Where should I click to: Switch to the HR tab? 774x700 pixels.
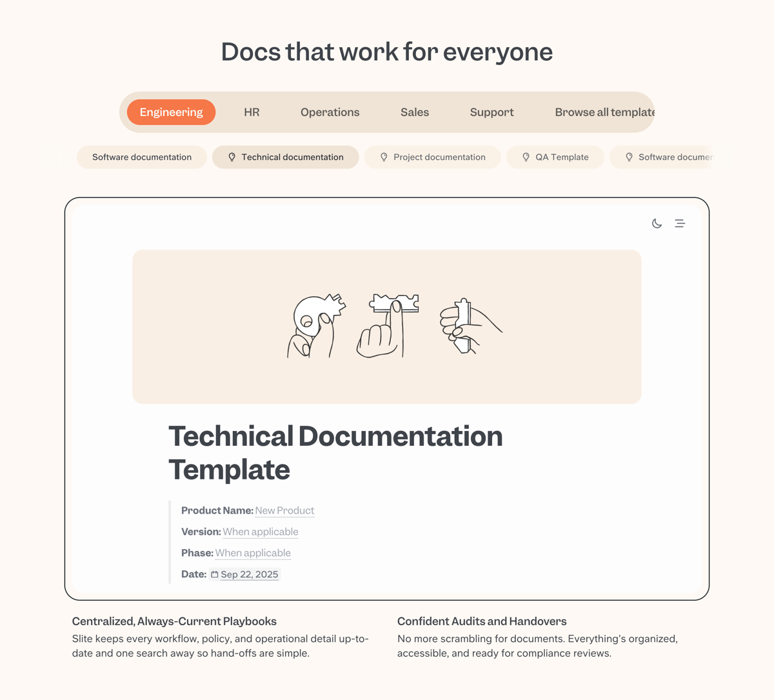coord(251,112)
